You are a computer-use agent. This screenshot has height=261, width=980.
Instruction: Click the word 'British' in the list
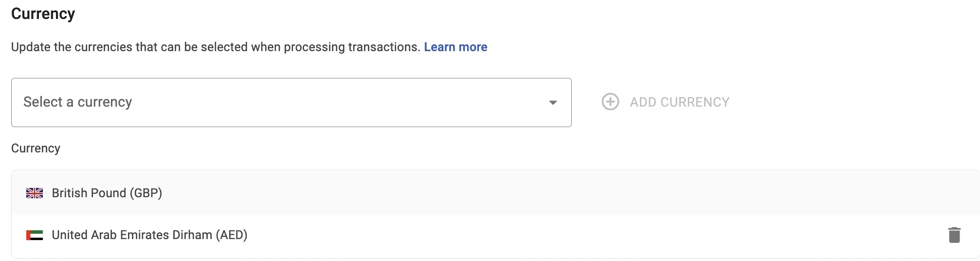pos(71,193)
